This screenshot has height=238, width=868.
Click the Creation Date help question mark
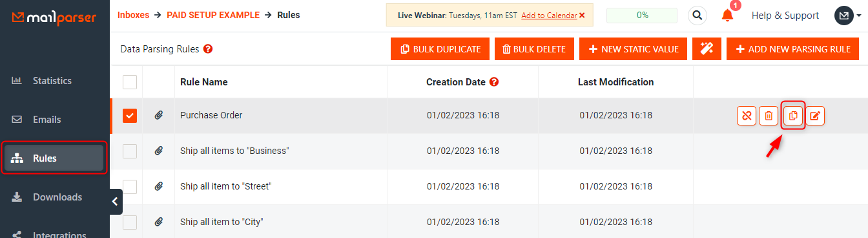coord(494,82)
